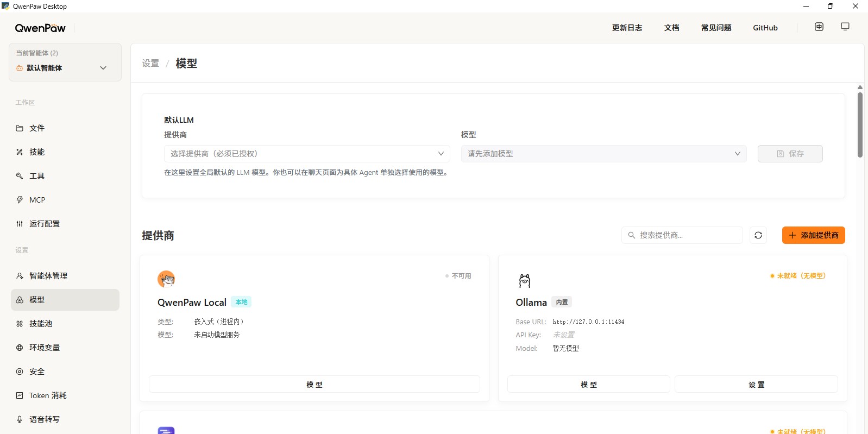
Task: Open the 技能池 icon entry
Action: point(20,324)
